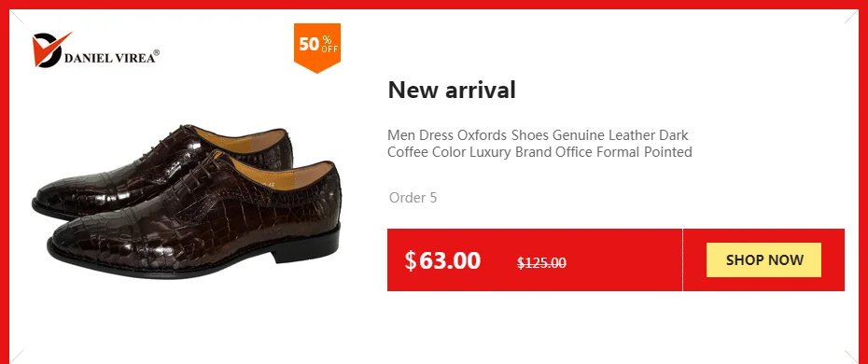Image resolution: width=868 pixels, height=364 pixels.
Task: Hit the yellow SHOP NOW button
Action: [x=763, y=260]
